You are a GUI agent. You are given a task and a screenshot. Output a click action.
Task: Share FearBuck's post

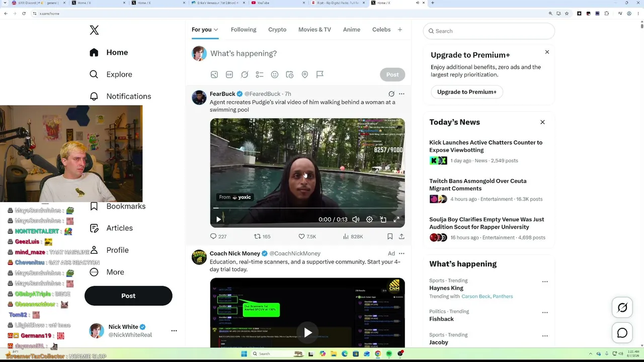pyautogui.click(x=401, y=236)
